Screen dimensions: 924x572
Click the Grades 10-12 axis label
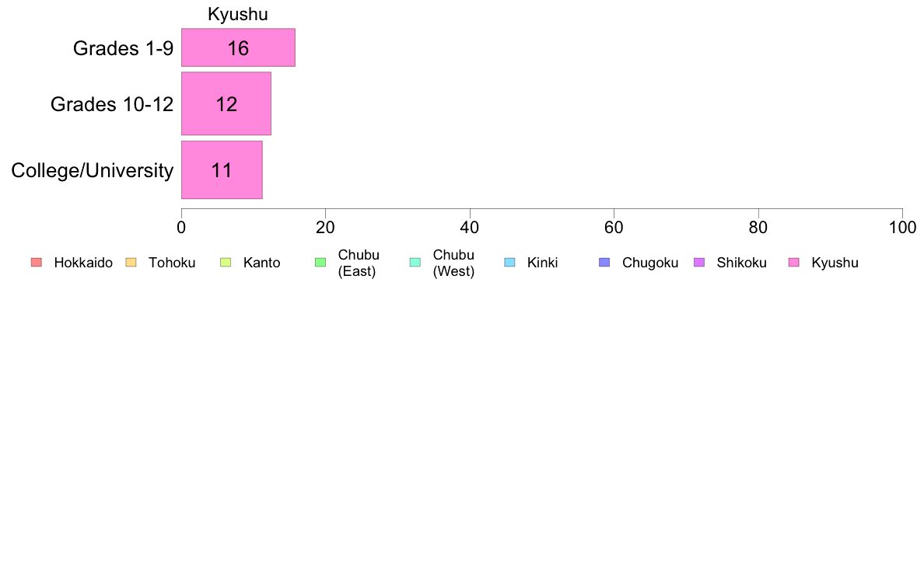pyautogui.click(x=112, y=104)
